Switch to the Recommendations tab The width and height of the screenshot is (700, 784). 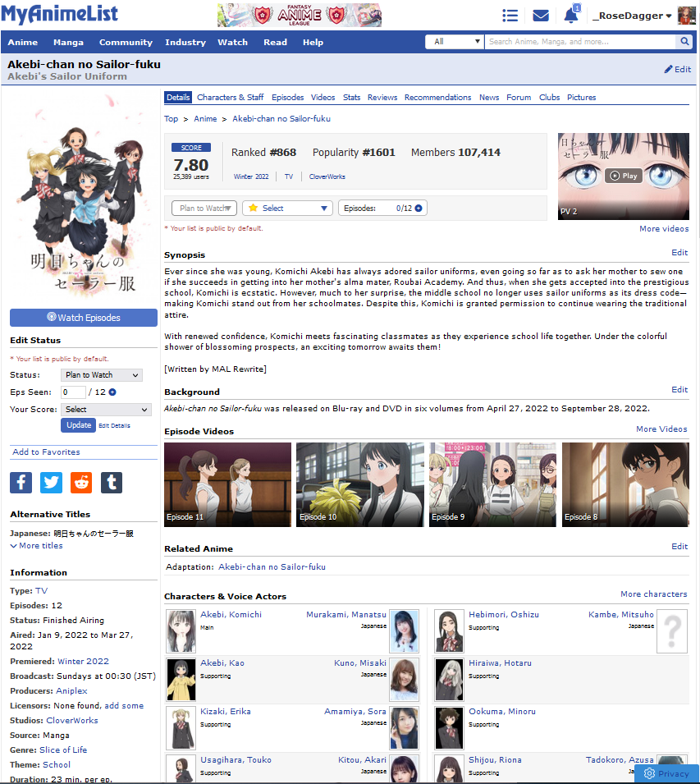437,98
